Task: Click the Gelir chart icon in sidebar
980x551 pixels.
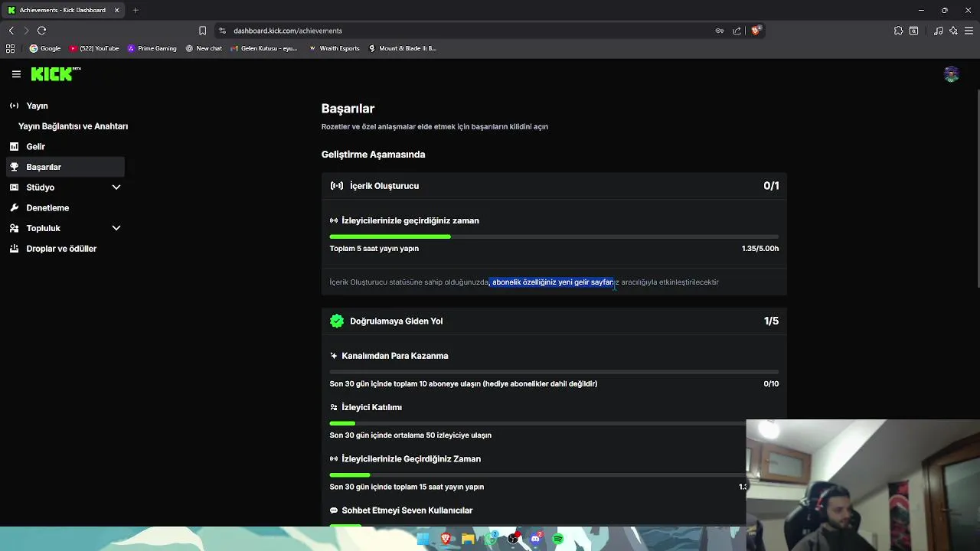Action: 14,146
